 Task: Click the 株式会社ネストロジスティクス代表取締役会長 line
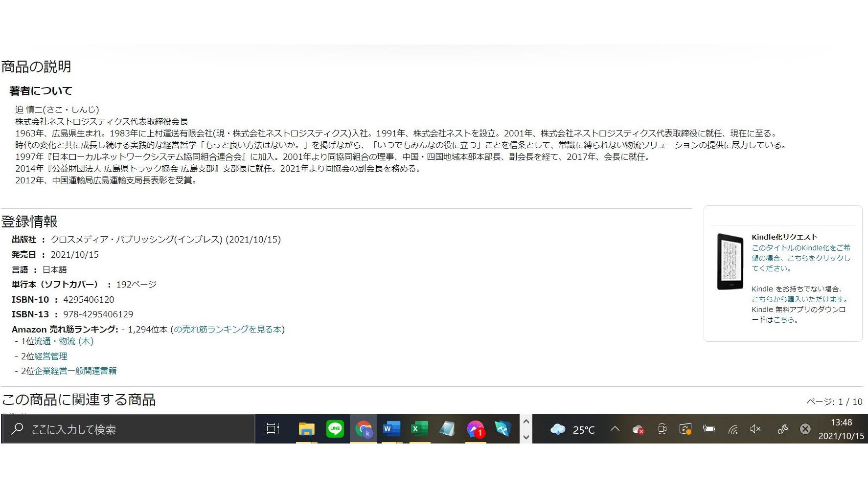(102, 121)
